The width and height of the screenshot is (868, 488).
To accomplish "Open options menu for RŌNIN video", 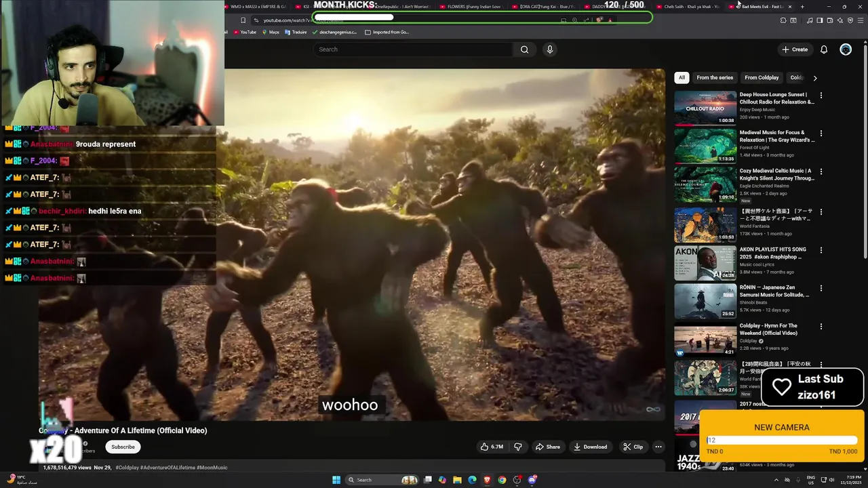I will 821,288.
